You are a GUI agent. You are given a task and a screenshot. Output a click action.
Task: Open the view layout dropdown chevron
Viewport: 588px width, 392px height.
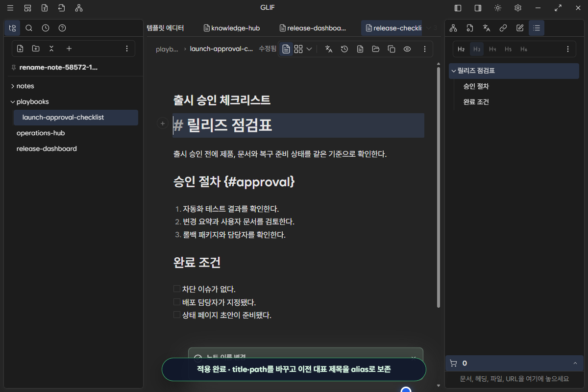point(309,49)
